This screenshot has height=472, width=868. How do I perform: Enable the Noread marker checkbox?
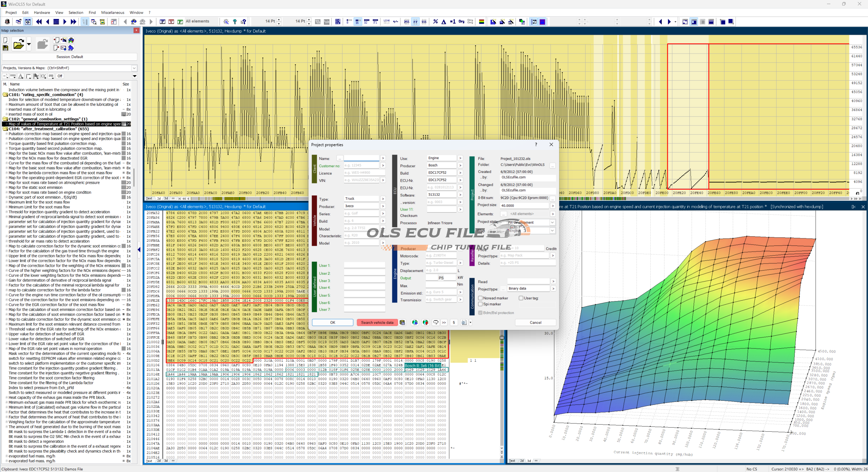[480, 298]
